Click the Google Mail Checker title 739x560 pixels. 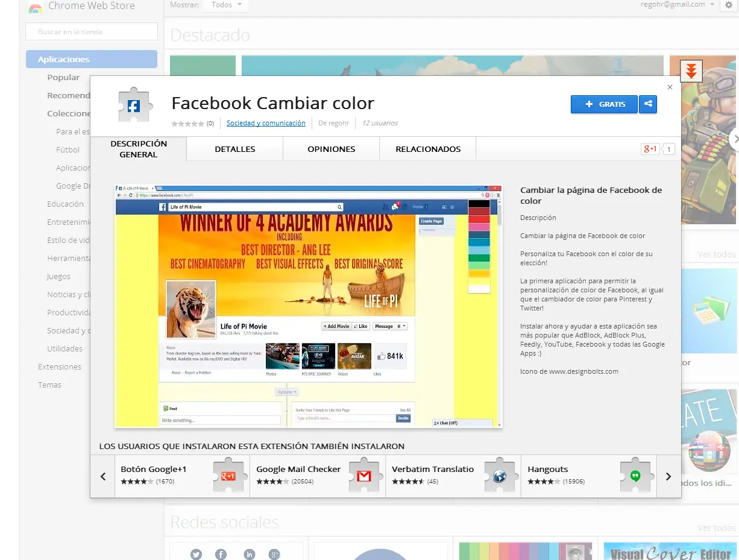[x=298, y=469]
